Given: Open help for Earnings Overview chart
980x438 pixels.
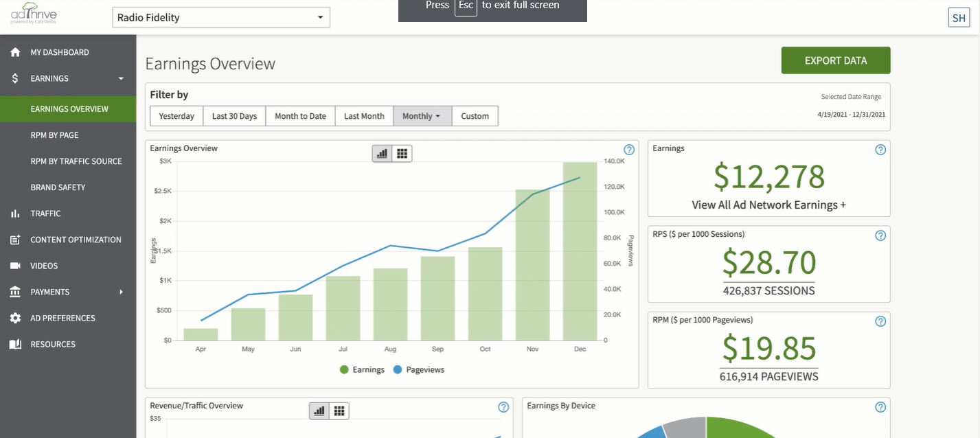Looking at the screenshot, I should point(628,150).
